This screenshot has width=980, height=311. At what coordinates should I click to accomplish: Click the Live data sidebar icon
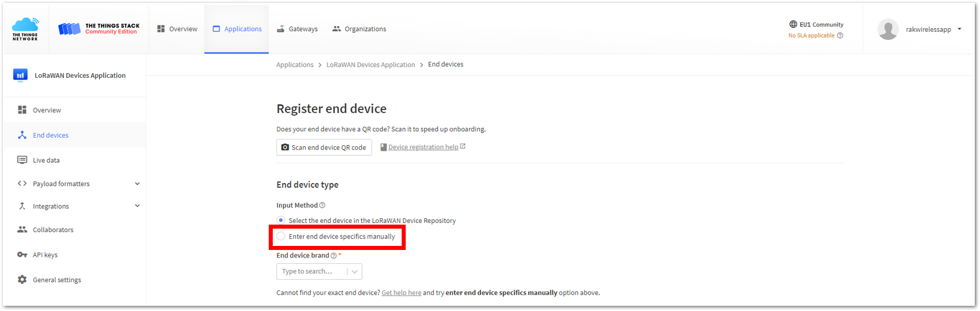click(x=22, y=160)
